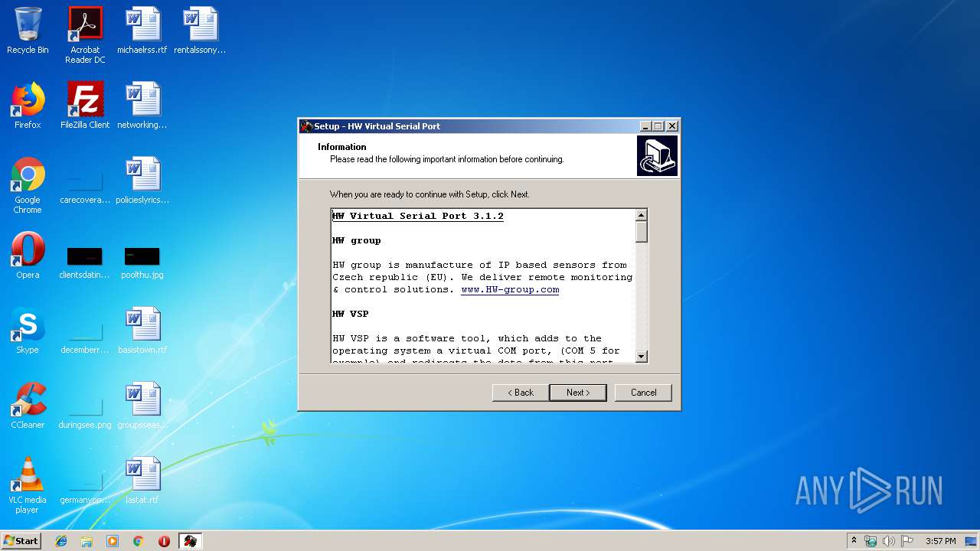Viewport: 980px width, 551px height.
Task: Open Windows Explorer folder in taskbar
Action: [x=87, y=541]
